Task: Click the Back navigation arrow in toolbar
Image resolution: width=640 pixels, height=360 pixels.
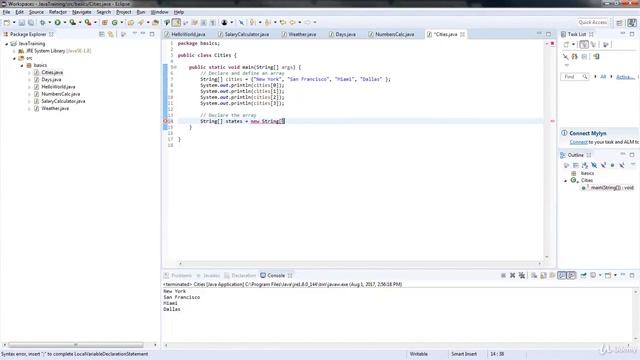Action: [x=292, y=22]
